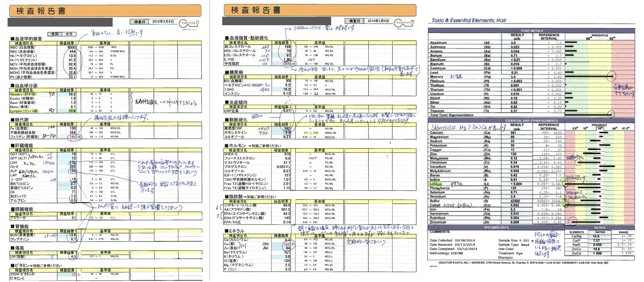Click the 性別 label box
This screenshot has height=282, width=644.
pyautogui.click(x=55, y=34)
